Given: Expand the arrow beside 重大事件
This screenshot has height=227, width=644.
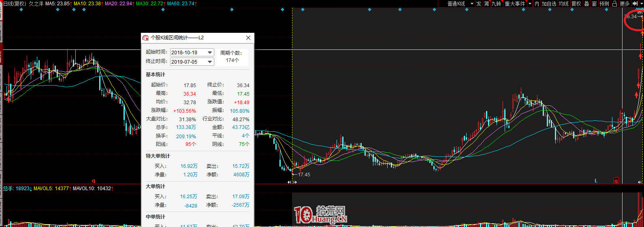Looking at the screenshot, I should [x=530, y=4].
